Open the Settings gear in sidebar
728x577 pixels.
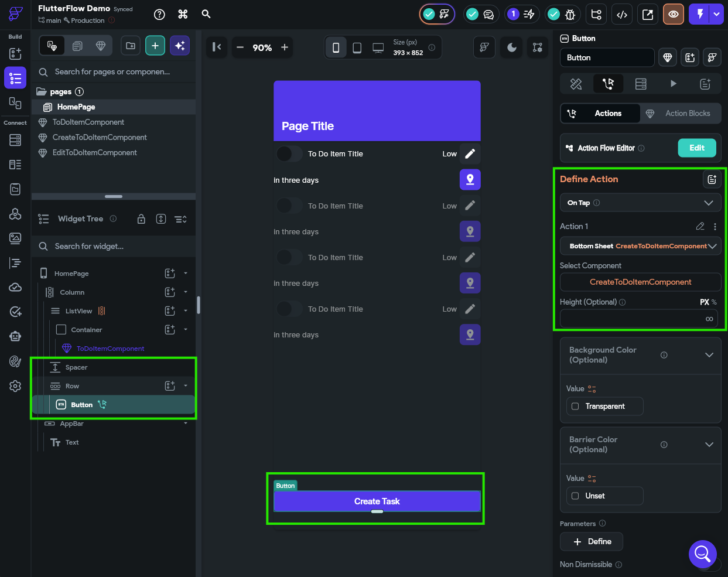click(x=15, y=386)
